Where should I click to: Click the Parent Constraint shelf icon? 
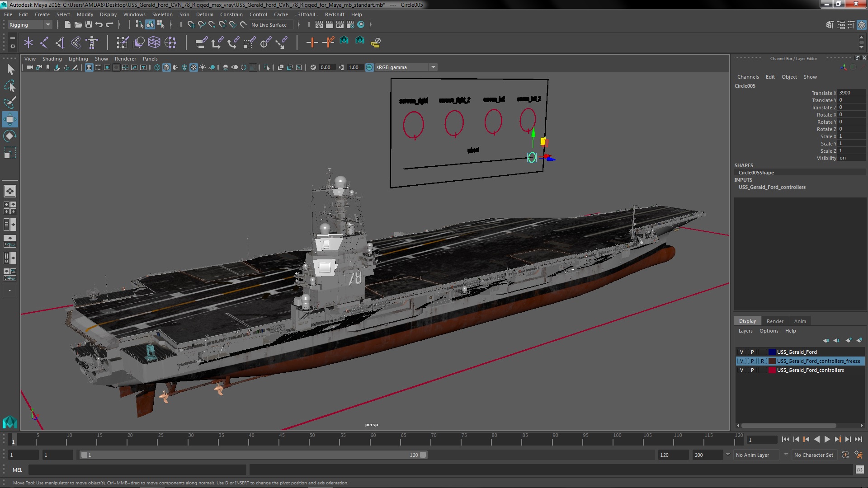[201, 42]
